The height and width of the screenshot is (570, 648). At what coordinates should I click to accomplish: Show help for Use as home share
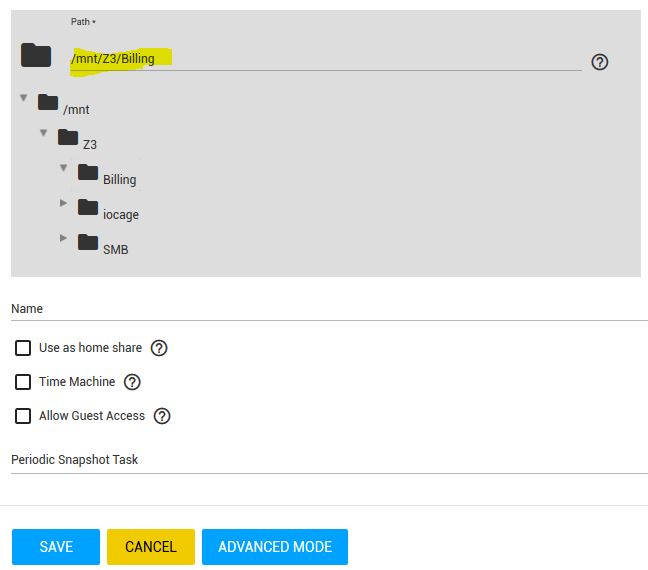(159, 348)
